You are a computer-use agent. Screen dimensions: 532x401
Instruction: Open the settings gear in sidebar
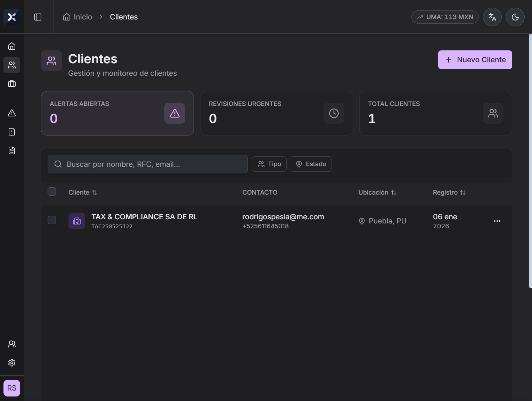[x=12, y=363]
